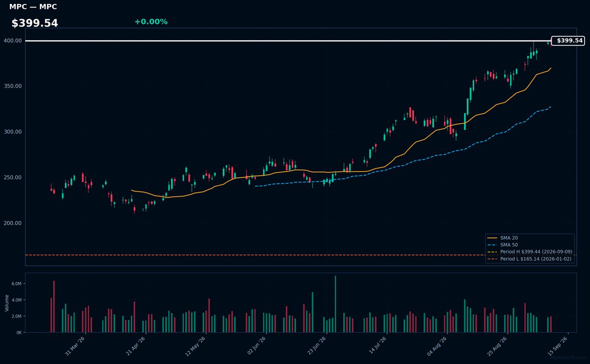Click the 12 May '26 date label
This screenshot has width=590, height=364.
click(x=195, y=345)
